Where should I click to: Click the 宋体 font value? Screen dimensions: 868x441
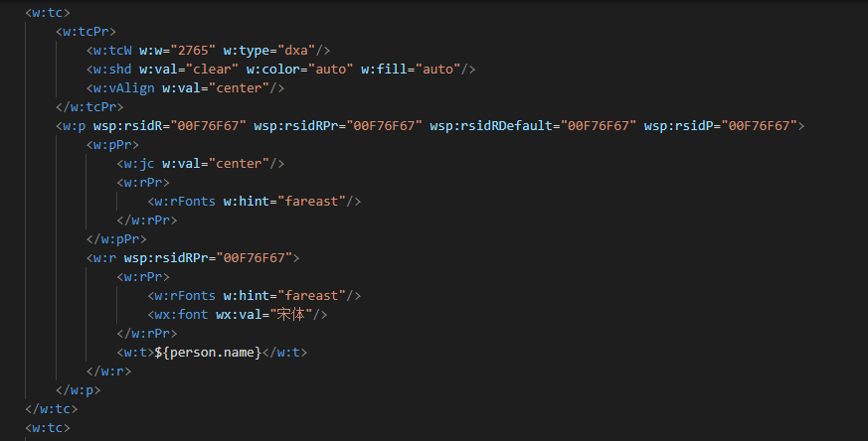coord(295,314)
